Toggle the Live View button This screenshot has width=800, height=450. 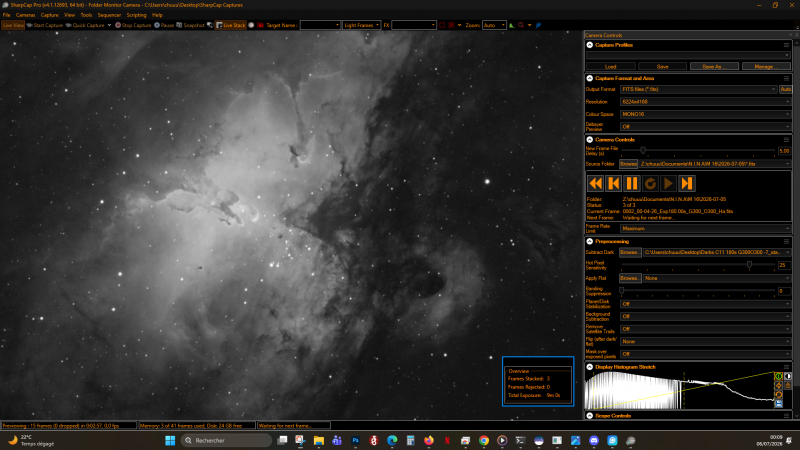13,25
